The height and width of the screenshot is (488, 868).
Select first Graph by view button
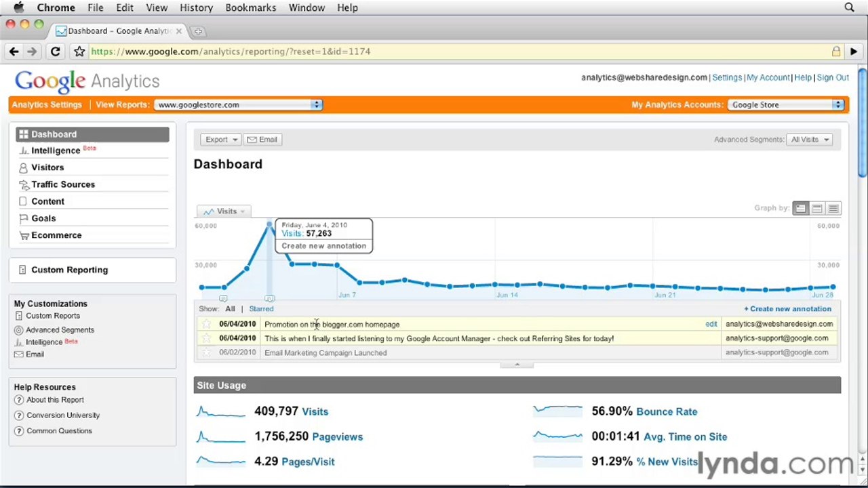801,209
